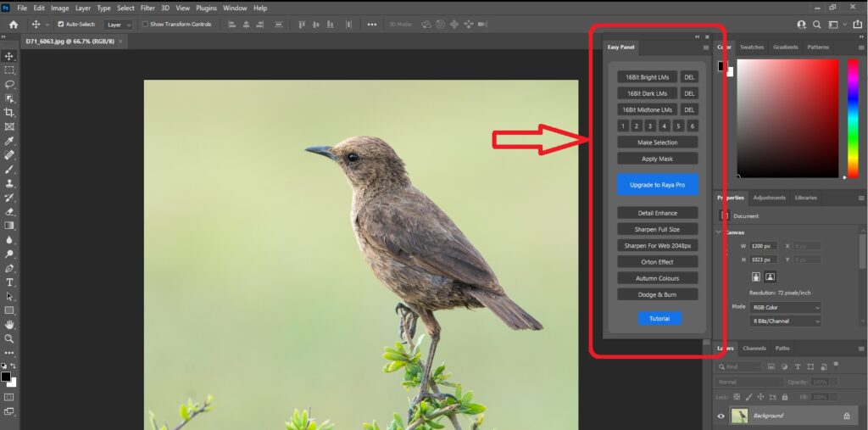Image resolution: width=868 pixels, height=430 pixels.
Task: Hide the Background layer with eye icon
Action: [x=721, y=416]
